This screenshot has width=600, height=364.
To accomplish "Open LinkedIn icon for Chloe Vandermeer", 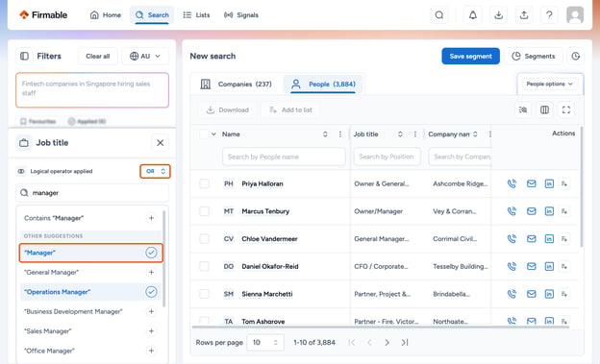I will 549,239.
